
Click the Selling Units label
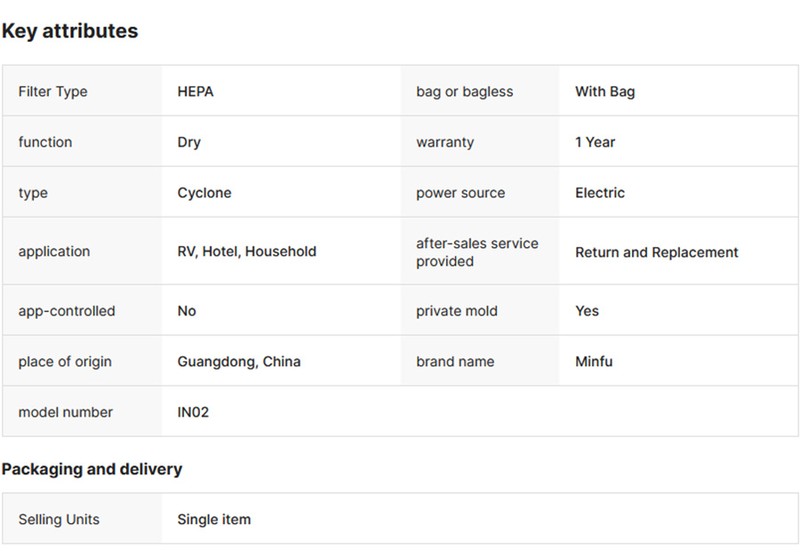59,520
